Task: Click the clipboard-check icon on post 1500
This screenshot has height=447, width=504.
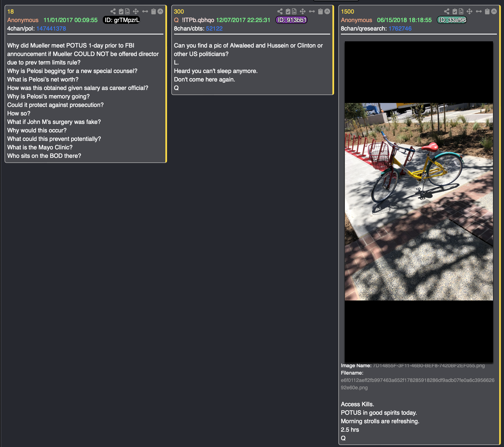Action: 455,11
